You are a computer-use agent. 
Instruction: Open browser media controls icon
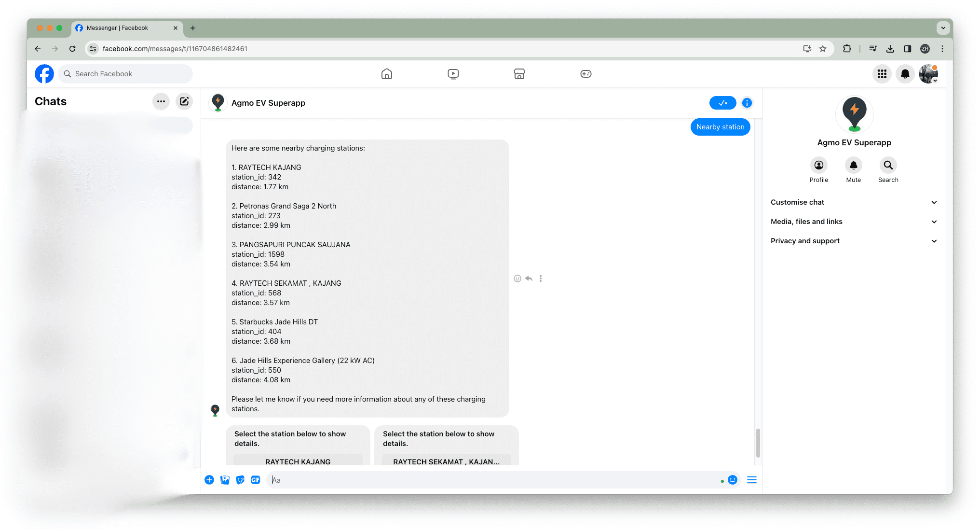(x=873, y=49)
